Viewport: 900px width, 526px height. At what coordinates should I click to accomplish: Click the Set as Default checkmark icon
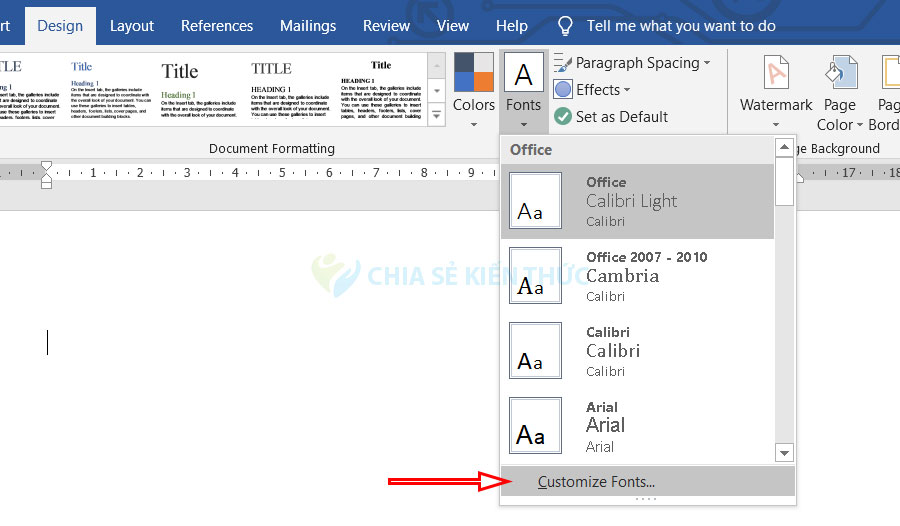point(562,117)
